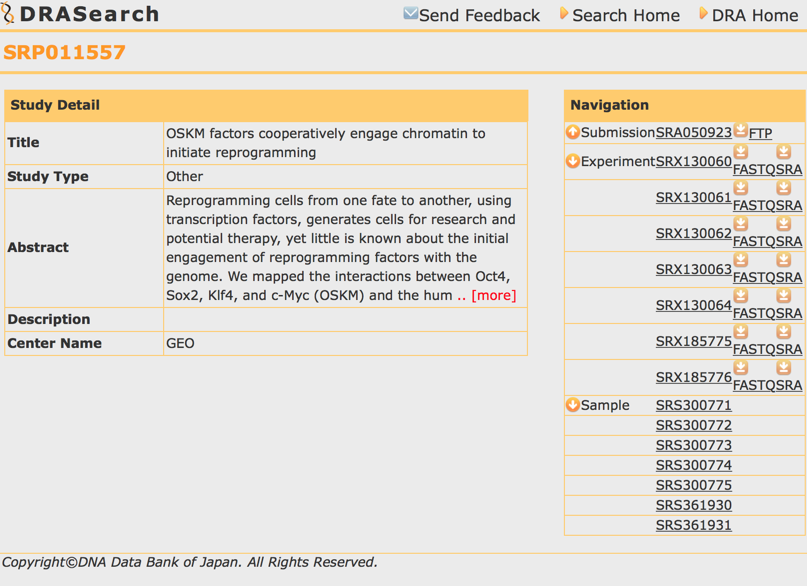This screenshot has width=807, height=586.
Task: Click the Study Detail panel header
Action: [x=266, y=105]
